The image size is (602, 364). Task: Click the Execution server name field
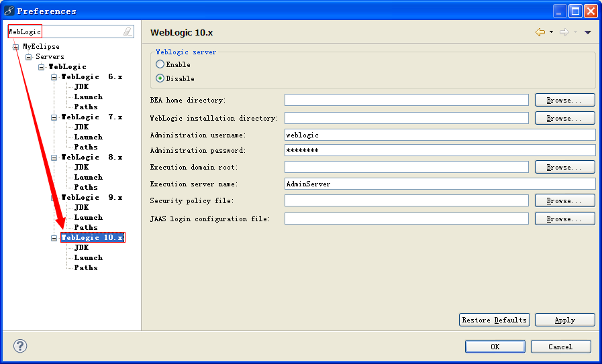(x=440, y=184)
